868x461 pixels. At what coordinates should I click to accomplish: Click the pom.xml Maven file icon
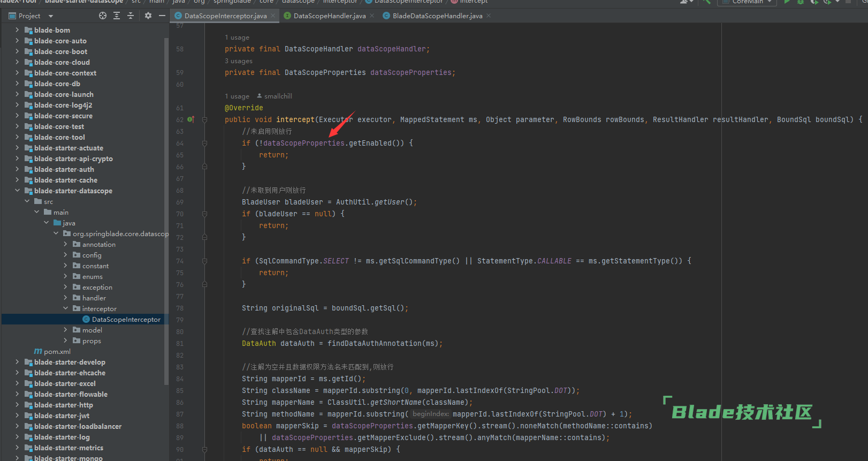tap(38, 352)
